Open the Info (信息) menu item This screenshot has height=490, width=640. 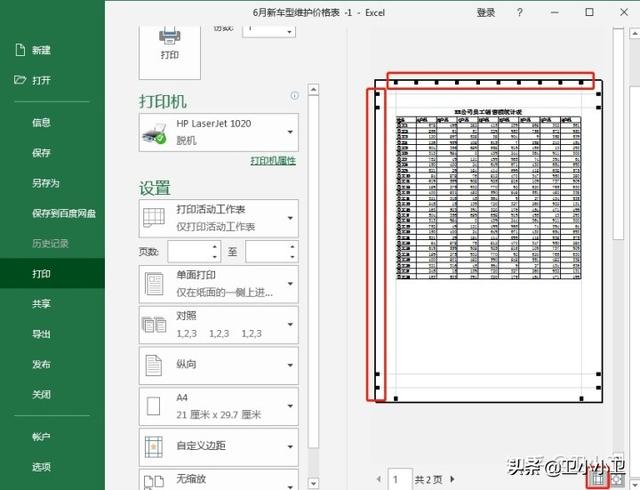[x=41, y=122]
